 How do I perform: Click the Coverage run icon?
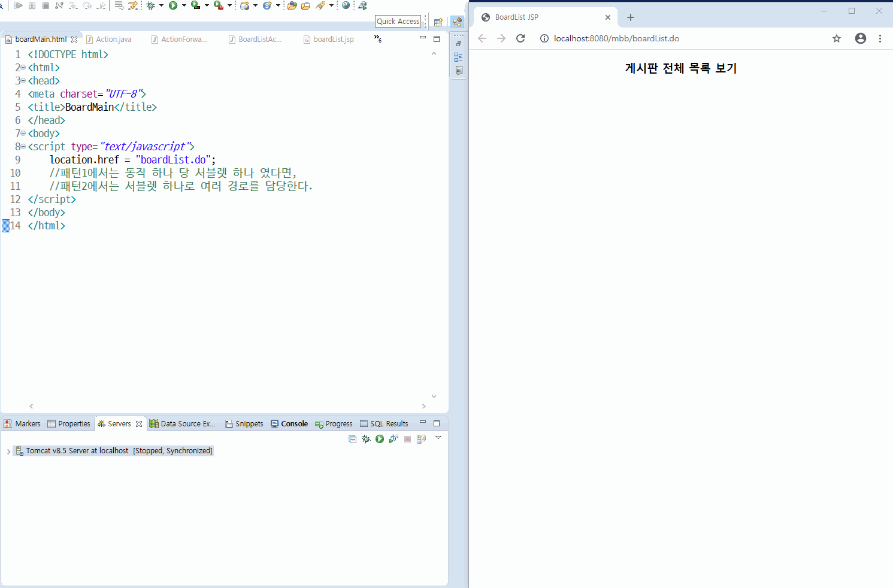pos(195,5)
